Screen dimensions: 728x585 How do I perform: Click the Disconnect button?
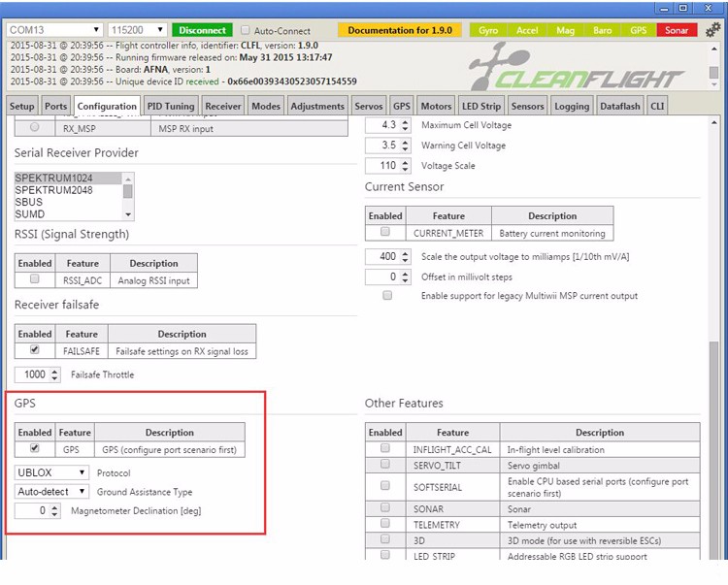[x=203, y=30]
